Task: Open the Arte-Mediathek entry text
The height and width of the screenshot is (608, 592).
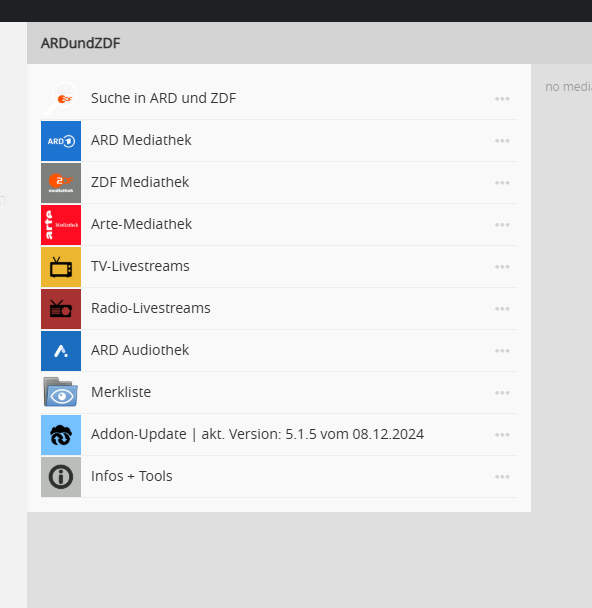Action: click(x=142, y=224)
